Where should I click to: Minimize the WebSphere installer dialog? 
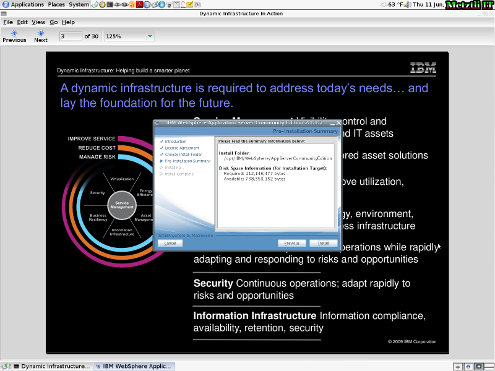pos(332,123)
